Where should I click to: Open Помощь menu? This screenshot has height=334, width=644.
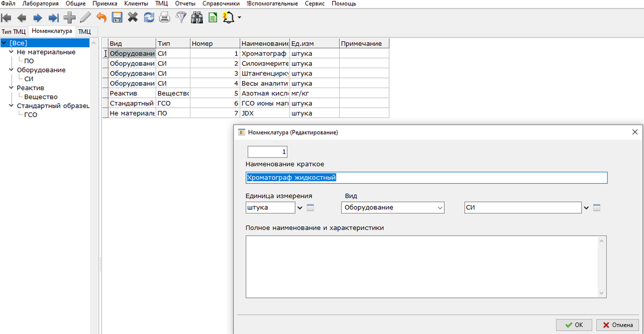pos(343,3)
